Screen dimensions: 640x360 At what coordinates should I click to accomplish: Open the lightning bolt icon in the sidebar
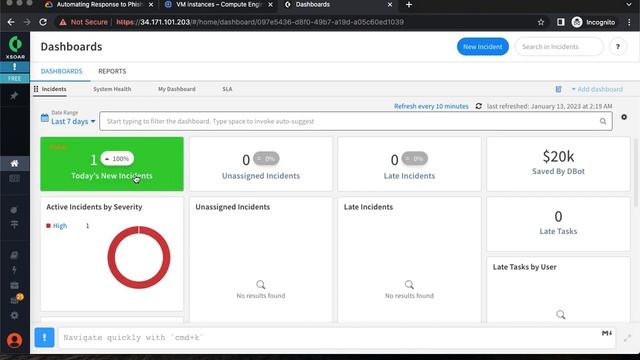14,270
